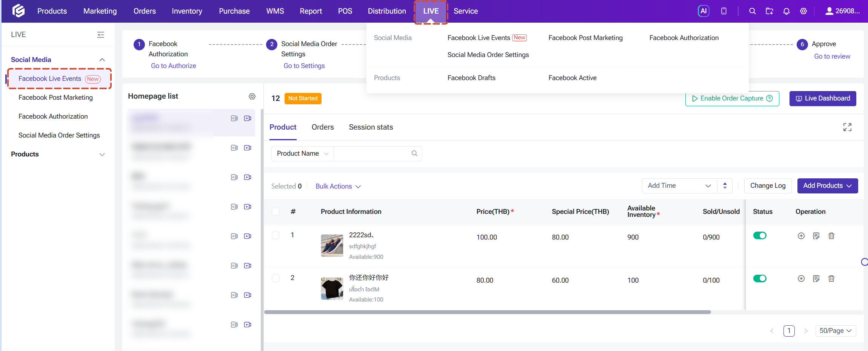
Task: Click the plus icon for product 2222sd
Action: [801, 236]
